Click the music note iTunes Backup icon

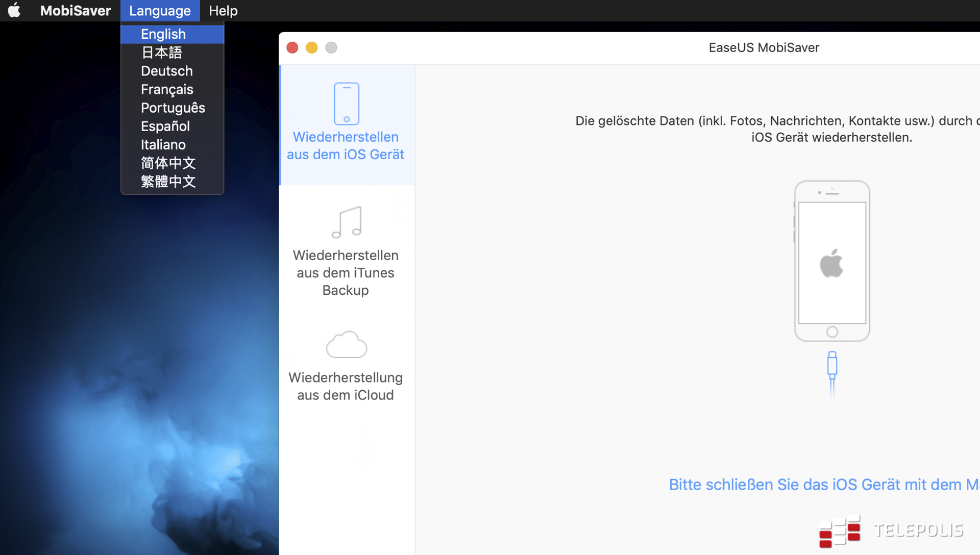(x=347, y=222)
